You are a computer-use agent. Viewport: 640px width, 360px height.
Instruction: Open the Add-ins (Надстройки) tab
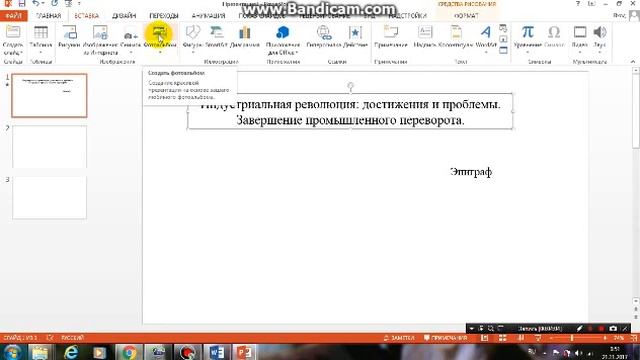click(407, 16)
